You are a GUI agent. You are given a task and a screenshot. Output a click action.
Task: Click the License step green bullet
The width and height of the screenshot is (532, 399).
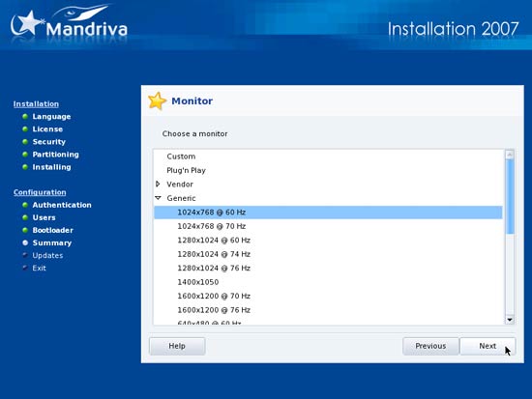coord(25,129)
